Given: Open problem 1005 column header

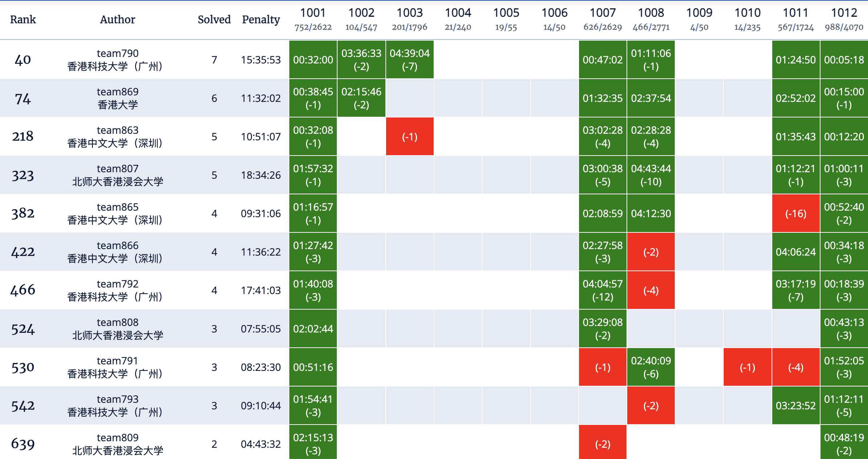Looking at the screenshot, I should click(506, 20).
